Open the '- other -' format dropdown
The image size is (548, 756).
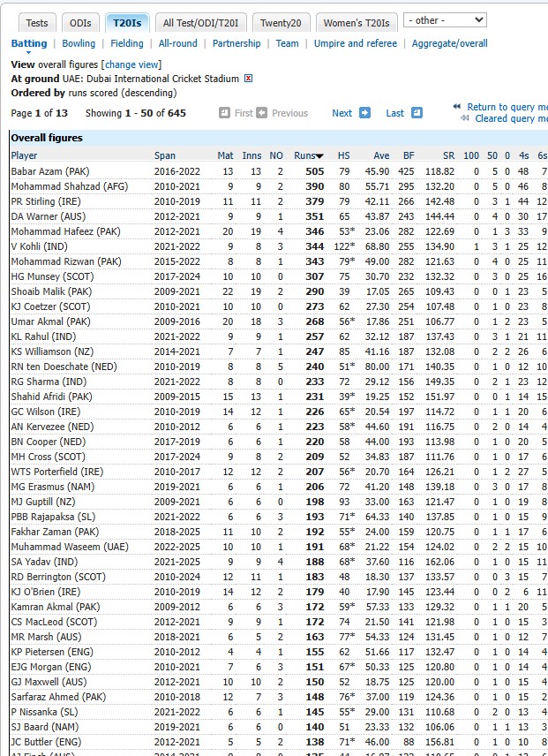pyautogui.click(x=445, y=19)
